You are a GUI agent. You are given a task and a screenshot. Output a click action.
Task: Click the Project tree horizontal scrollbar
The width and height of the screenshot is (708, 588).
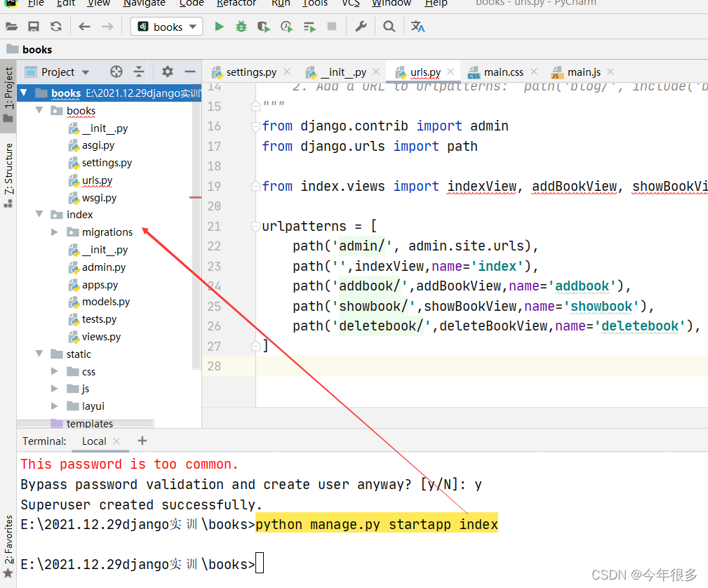pos(86,423)
